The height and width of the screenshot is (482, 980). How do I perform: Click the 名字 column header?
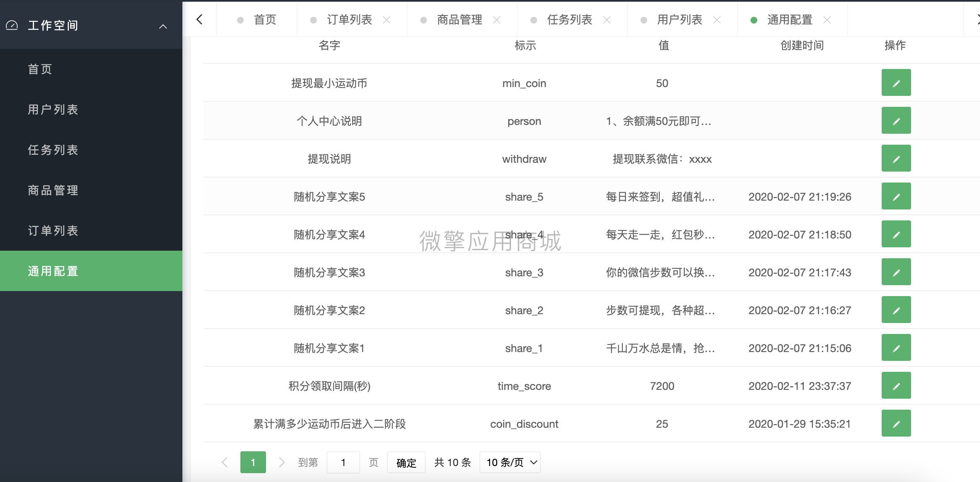(x=329, y=45)
